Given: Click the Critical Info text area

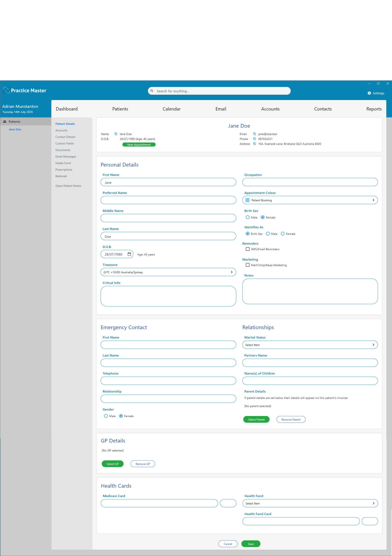Looking at the screenshot, I should (x=168, y=296).
